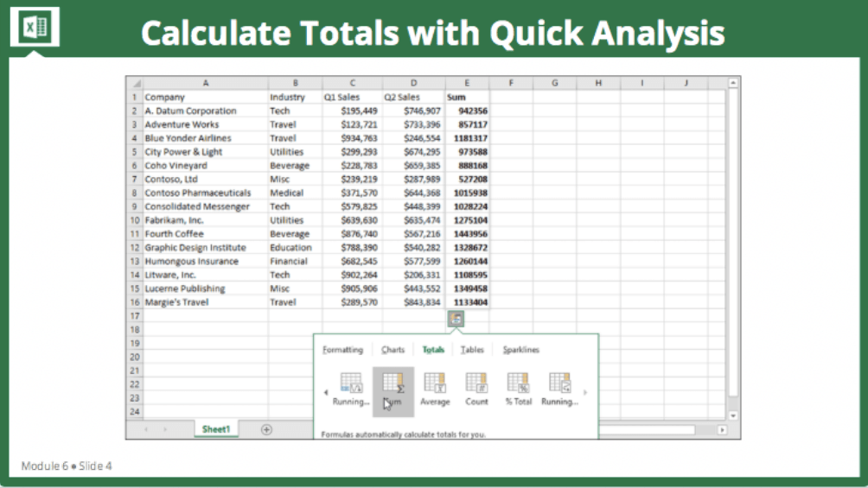Click the Q2 Sales header cell
Screen dimensions: 868x488
coord(413,97)
